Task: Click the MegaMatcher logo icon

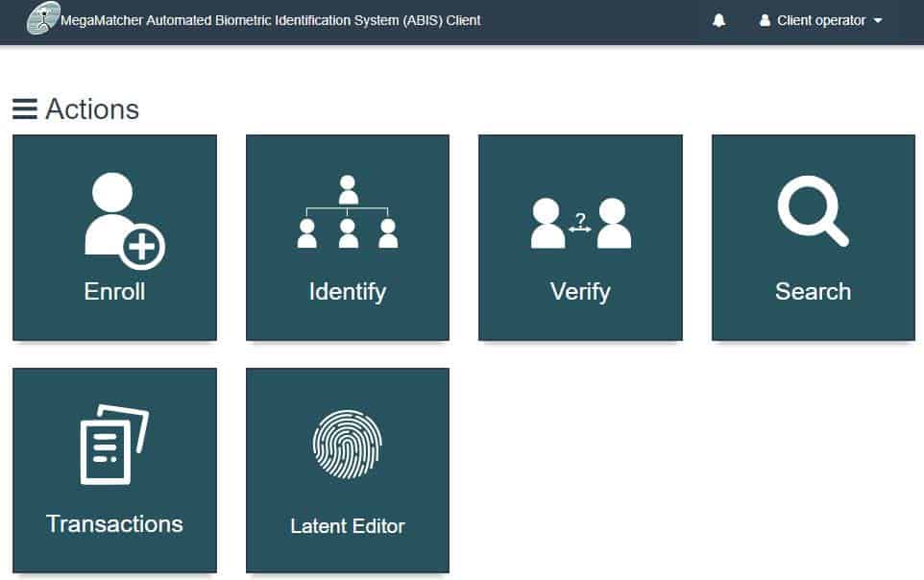Action: click(43, 18)
